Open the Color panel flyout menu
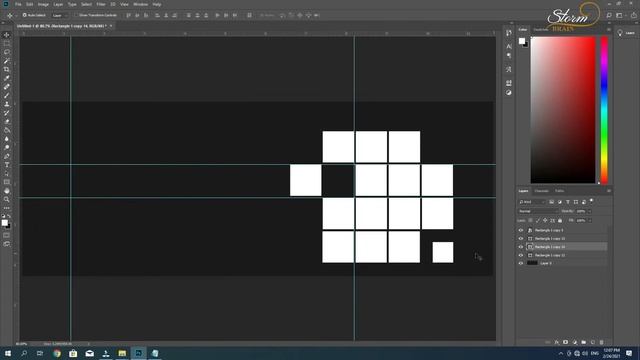640x360 pixels. click(x=609, y=29)
